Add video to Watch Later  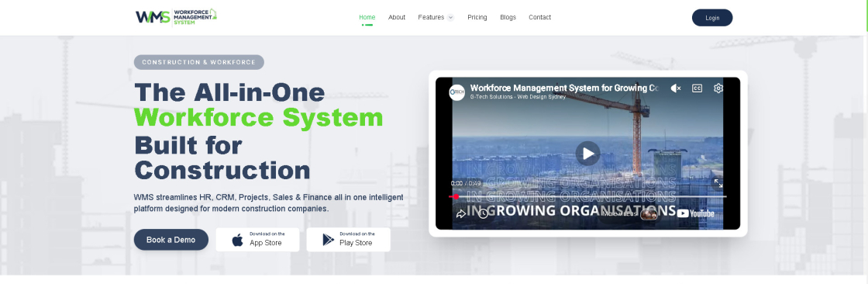(483, 213)
